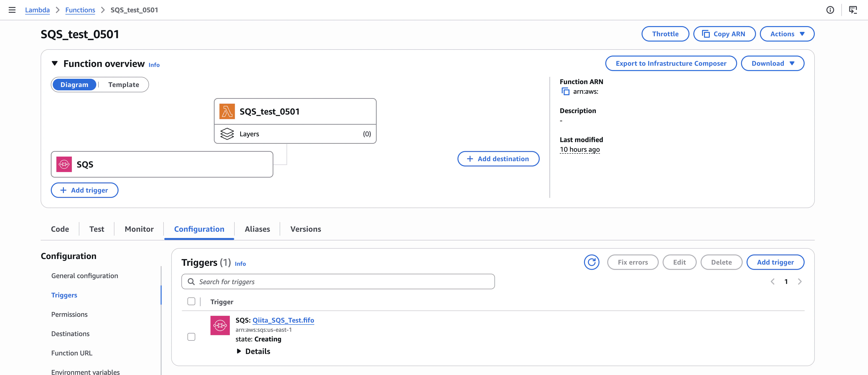Viewport: 868px width, 375px height.
Task: Click the Trigger column header
Action: point(222,302)
